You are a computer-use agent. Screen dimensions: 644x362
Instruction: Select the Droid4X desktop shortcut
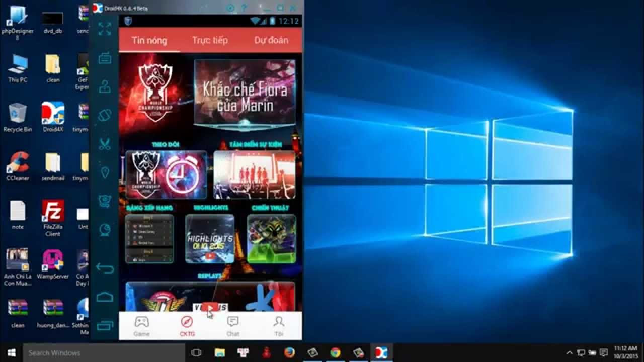[53, 117]
